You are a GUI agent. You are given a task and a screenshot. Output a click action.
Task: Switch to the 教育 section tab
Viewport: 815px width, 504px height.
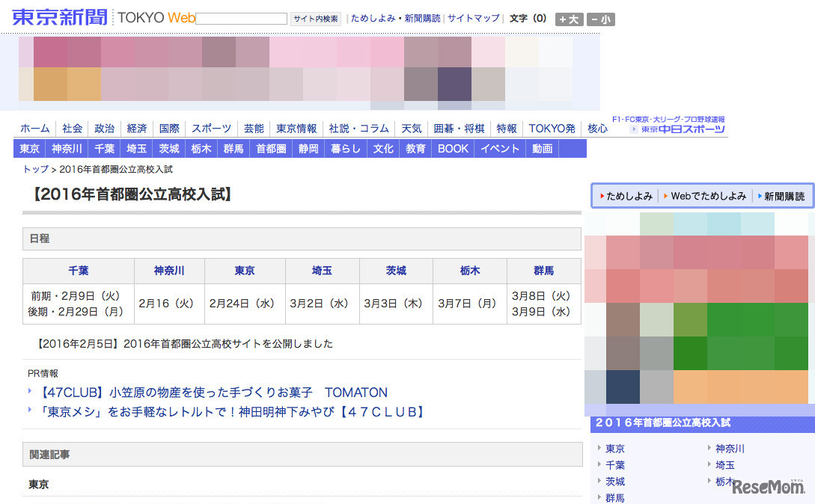click(x=415, y=148)
